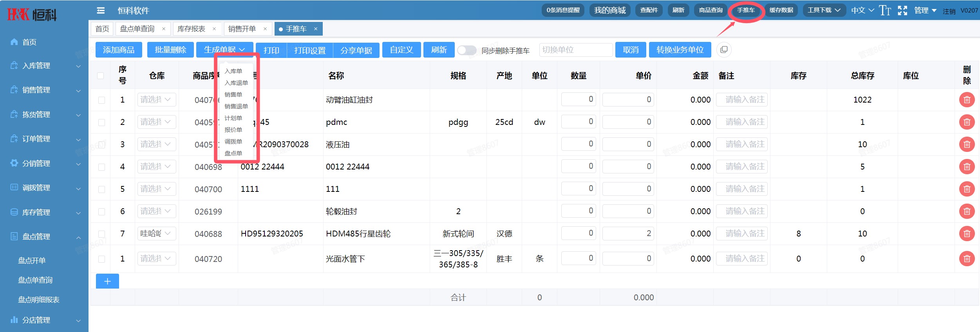Expand the 工具下载 dropdown
The width and height of the screenshot is (980, 332).
824,10
